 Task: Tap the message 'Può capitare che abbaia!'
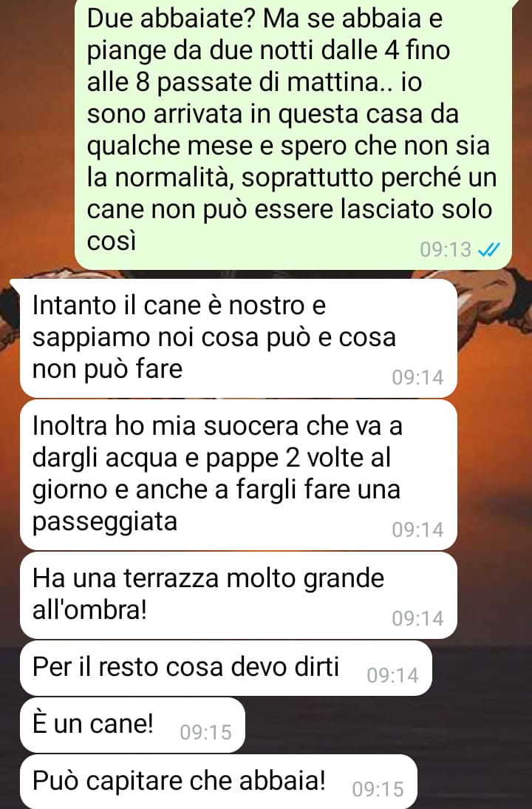[218, 782]
